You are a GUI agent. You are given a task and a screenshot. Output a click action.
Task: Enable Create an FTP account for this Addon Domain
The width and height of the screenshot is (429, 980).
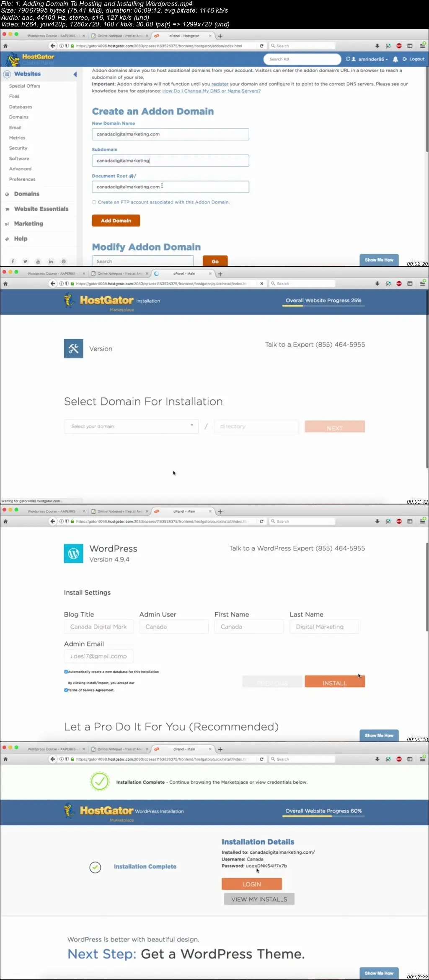94,202
